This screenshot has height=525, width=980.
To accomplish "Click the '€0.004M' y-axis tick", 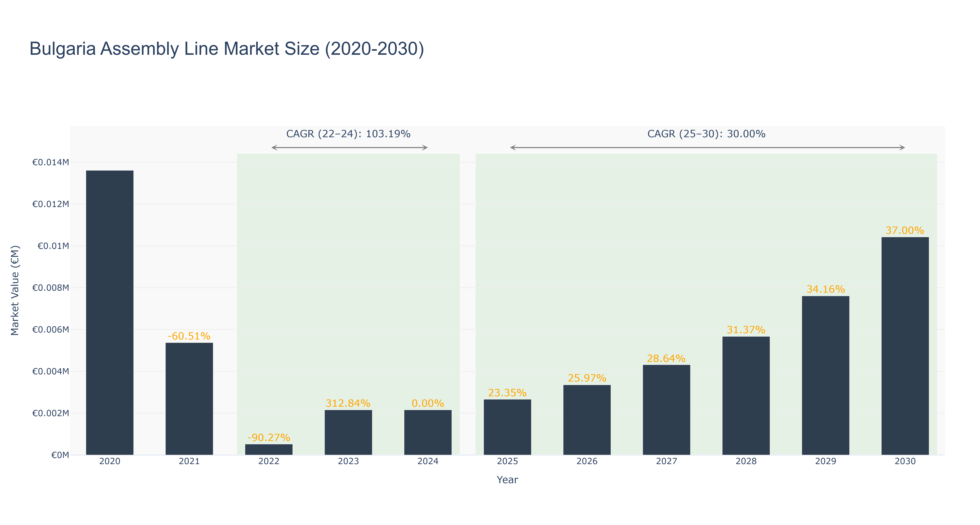I will coord(51,371).
